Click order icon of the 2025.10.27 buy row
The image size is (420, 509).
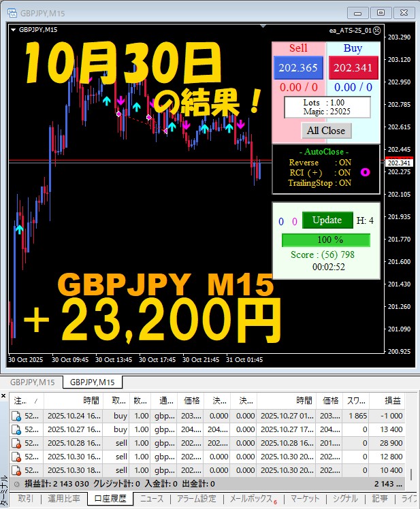tap(16, 430)
